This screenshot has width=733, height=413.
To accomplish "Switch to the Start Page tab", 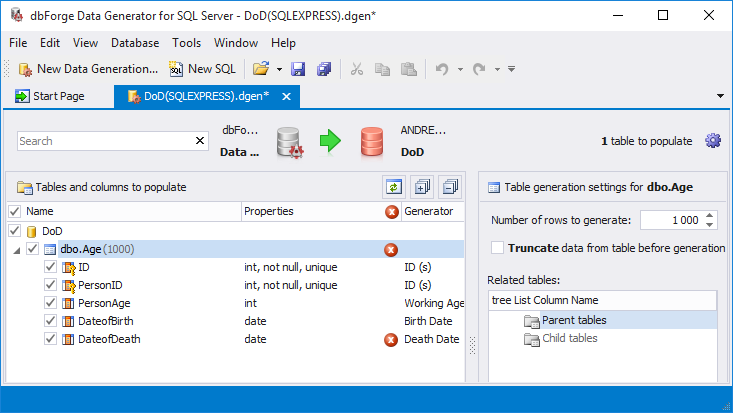I will pyautogui.click(x=50, y=96).
